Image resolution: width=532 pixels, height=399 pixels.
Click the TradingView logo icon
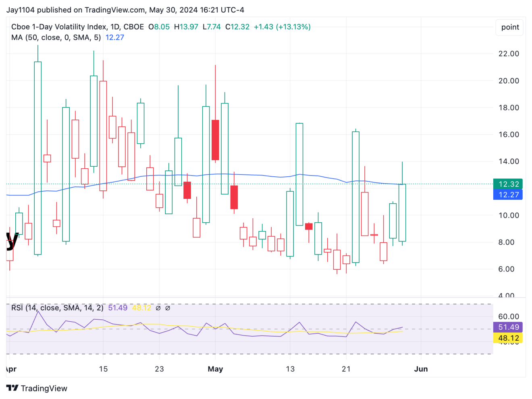pos(12,388)
